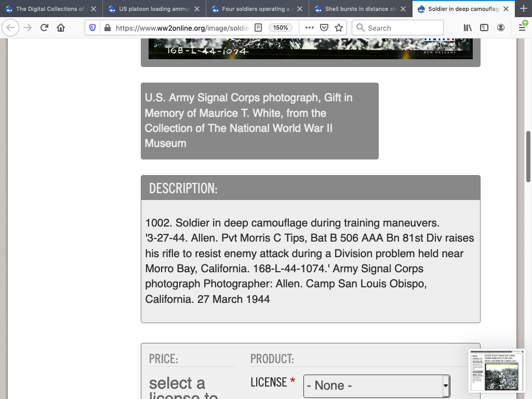Open the Library bookmarks icon

(468, 28)
